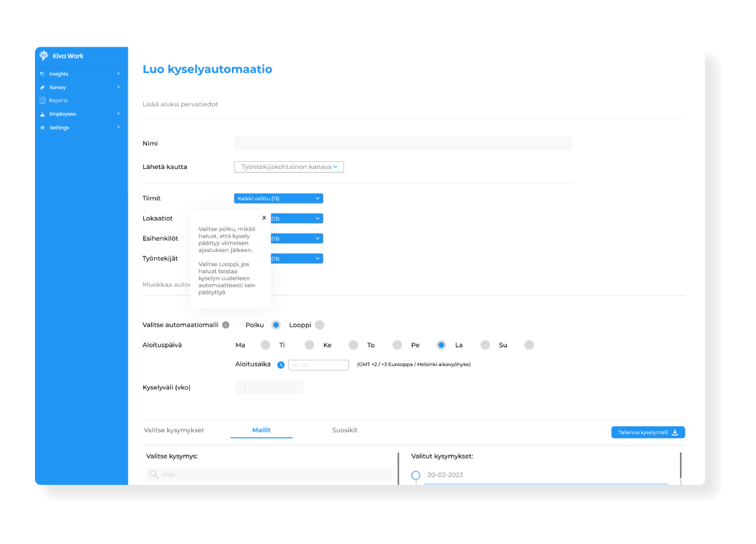
Task: Switch to the Suosikit tab
Action: click(x=345, y=430)
